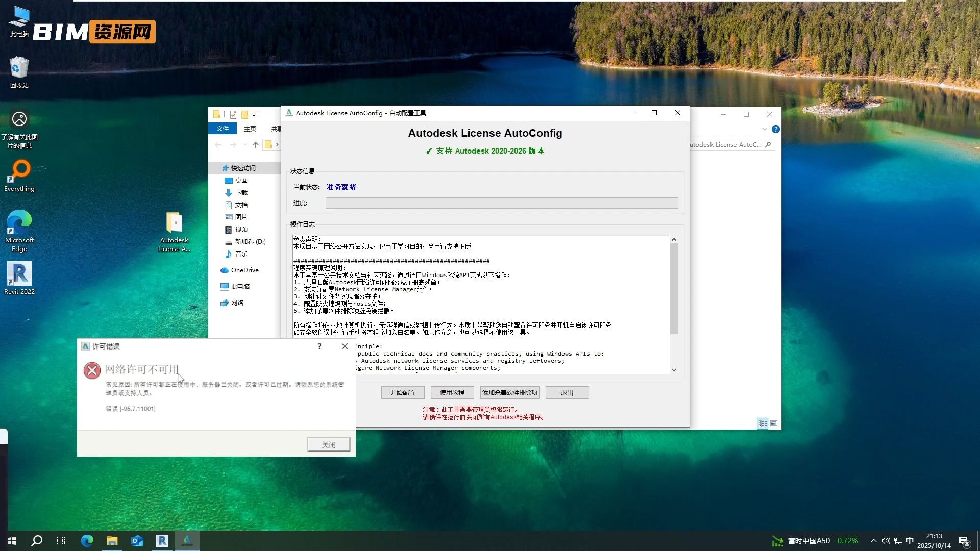The image size is (980, 551).
Task: Click the 添加杀毒软件排除项 button
Action: pos(510,392)
